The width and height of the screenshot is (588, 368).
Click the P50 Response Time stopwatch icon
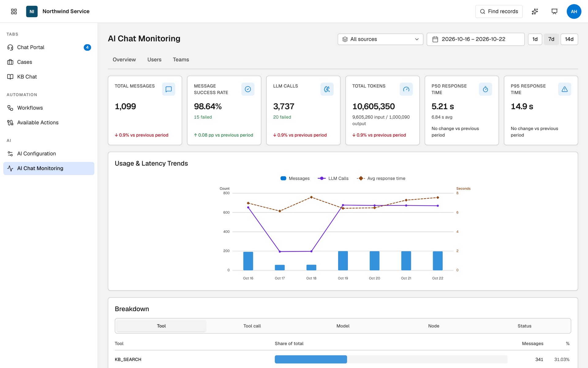coord(485,89)
